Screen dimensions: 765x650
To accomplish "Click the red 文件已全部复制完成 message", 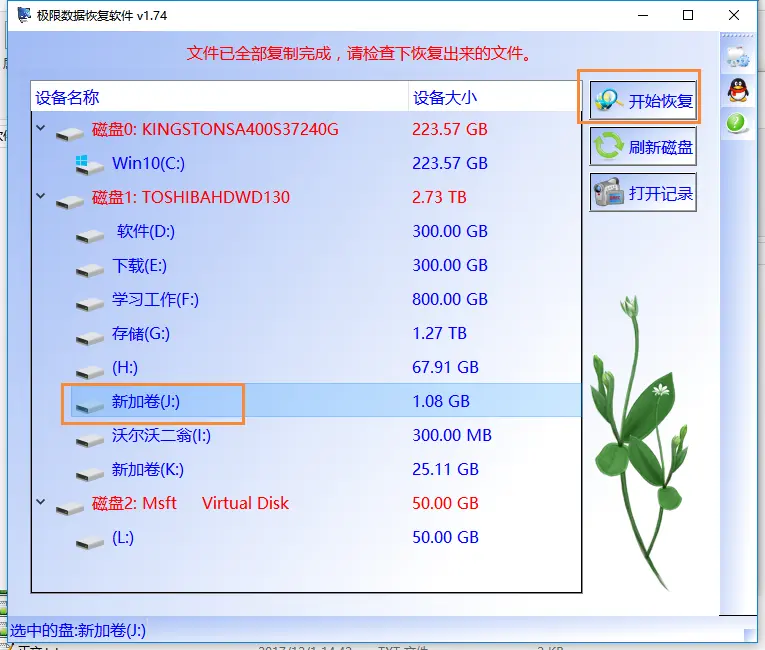I will [359, 53].
